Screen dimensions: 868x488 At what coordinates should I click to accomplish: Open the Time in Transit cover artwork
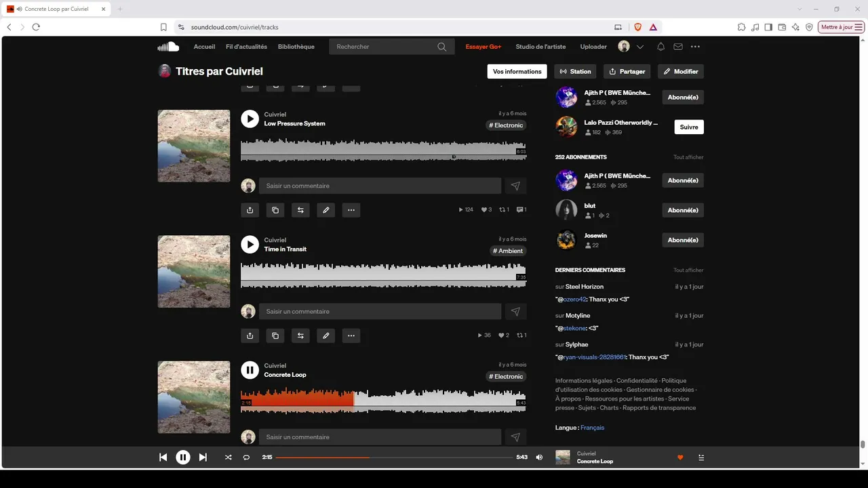(194, 271)
